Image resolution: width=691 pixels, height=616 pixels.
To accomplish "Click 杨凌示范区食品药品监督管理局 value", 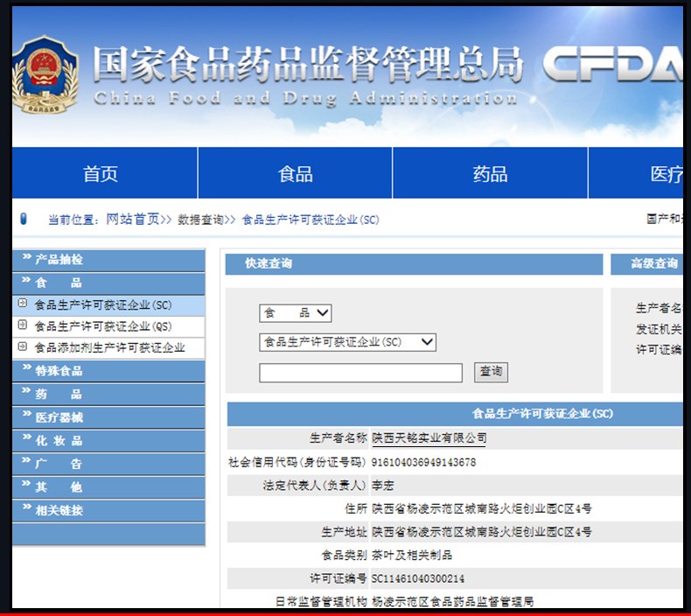I will [x=452, y=601].
